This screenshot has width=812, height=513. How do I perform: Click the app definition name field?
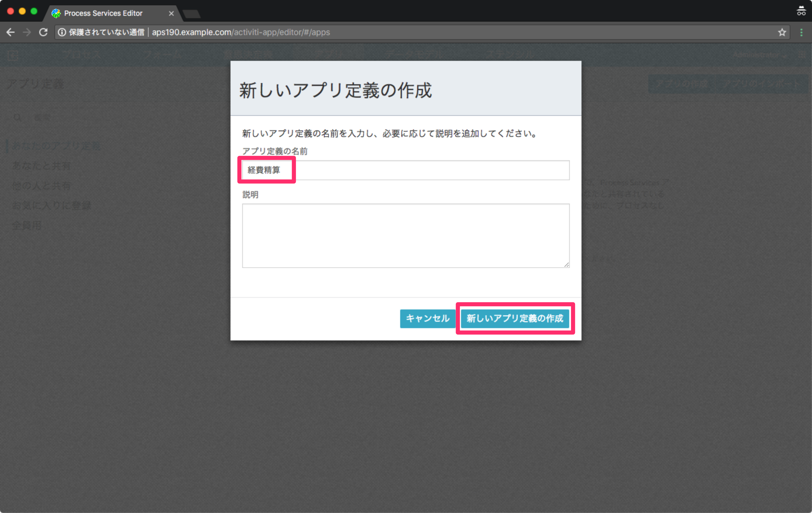coord(406,170)
